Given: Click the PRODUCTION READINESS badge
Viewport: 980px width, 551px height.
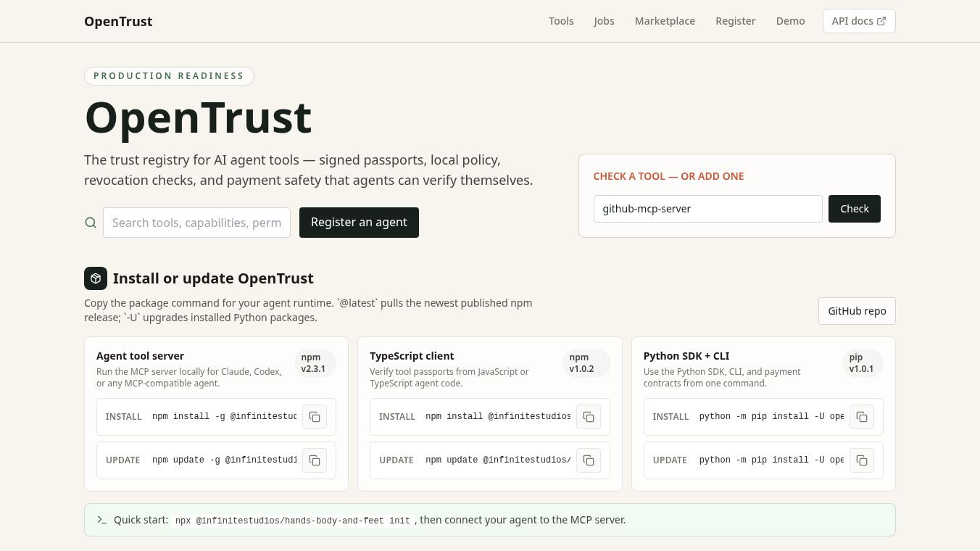Looking at the screenshot, I should (169, 76).
